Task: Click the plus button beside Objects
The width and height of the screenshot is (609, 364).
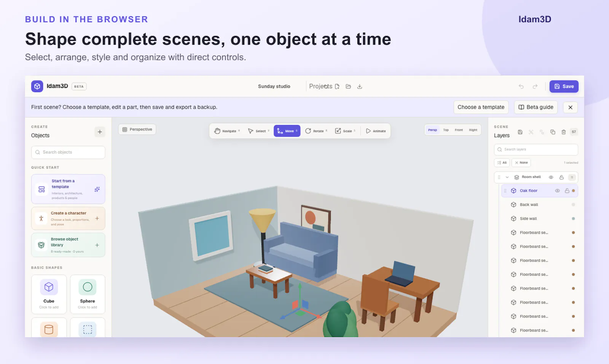Action: coord(100,132)
